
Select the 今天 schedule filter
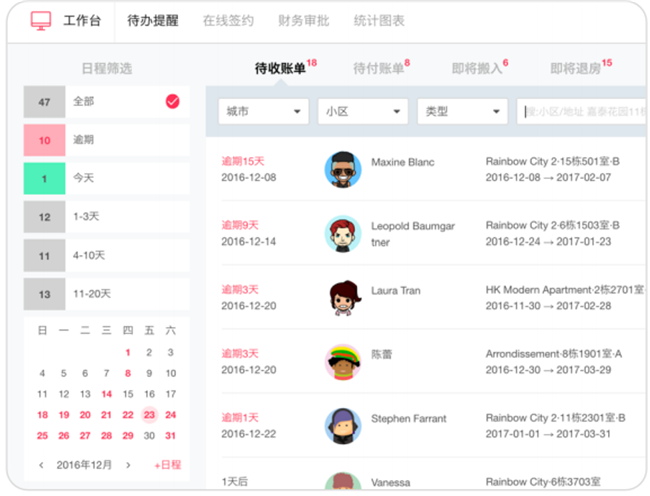click(106, 178)
